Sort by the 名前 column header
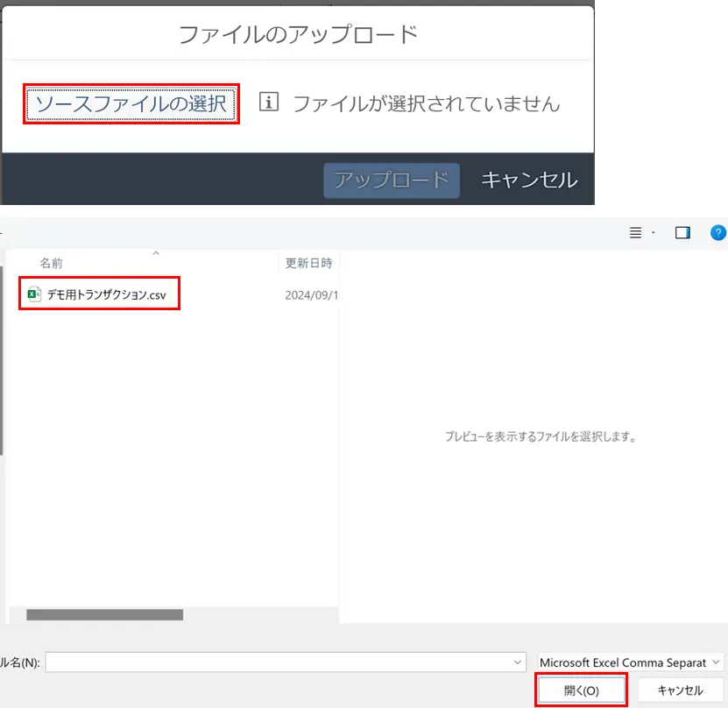Screen dimensions: 728x708 [x=51, y=263]
